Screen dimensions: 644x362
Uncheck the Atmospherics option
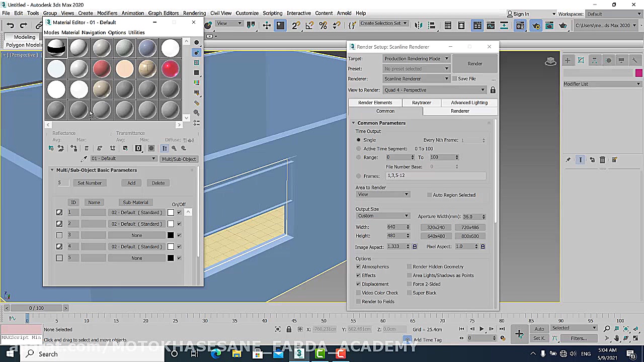pos(359,267)
